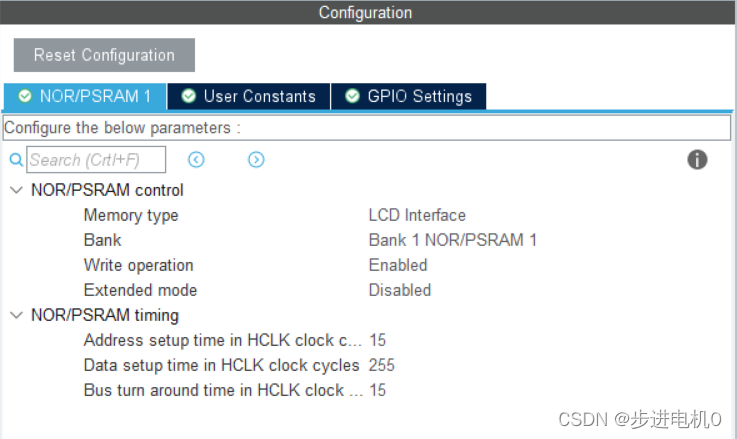Edit the Bus turn around time value 15
Screen dimensions: 737x439
[377, 390]
